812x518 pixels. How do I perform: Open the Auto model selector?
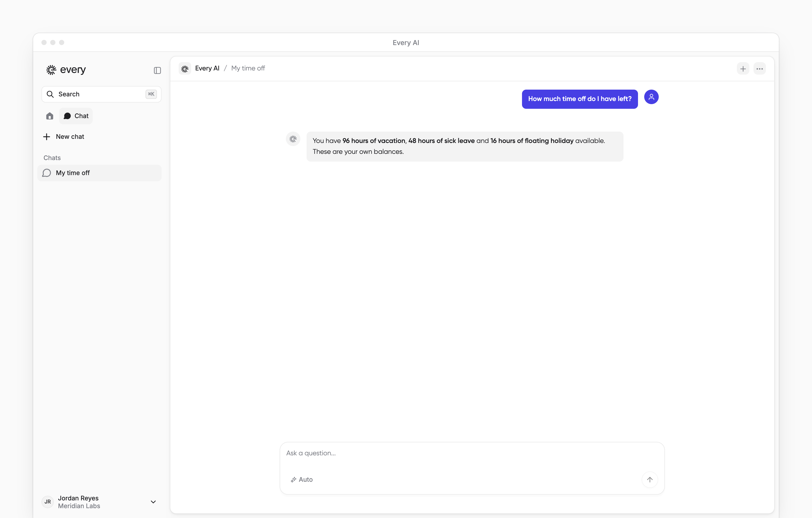302,479
